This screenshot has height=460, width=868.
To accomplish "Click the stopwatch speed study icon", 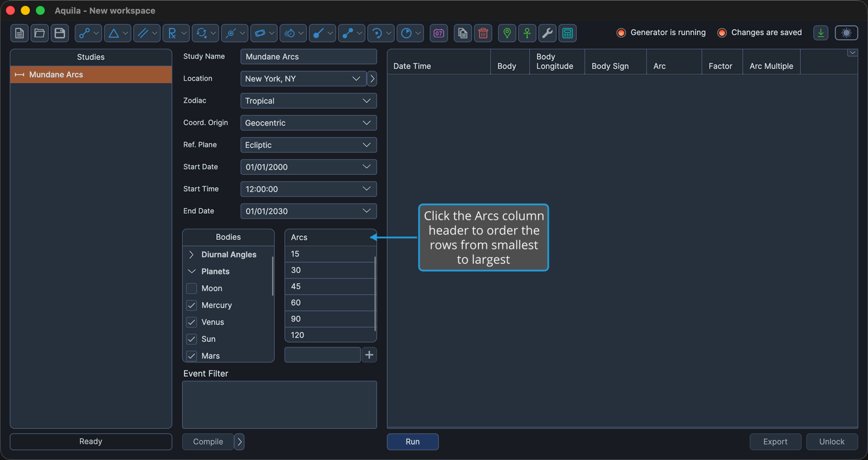I will point(289,33).
